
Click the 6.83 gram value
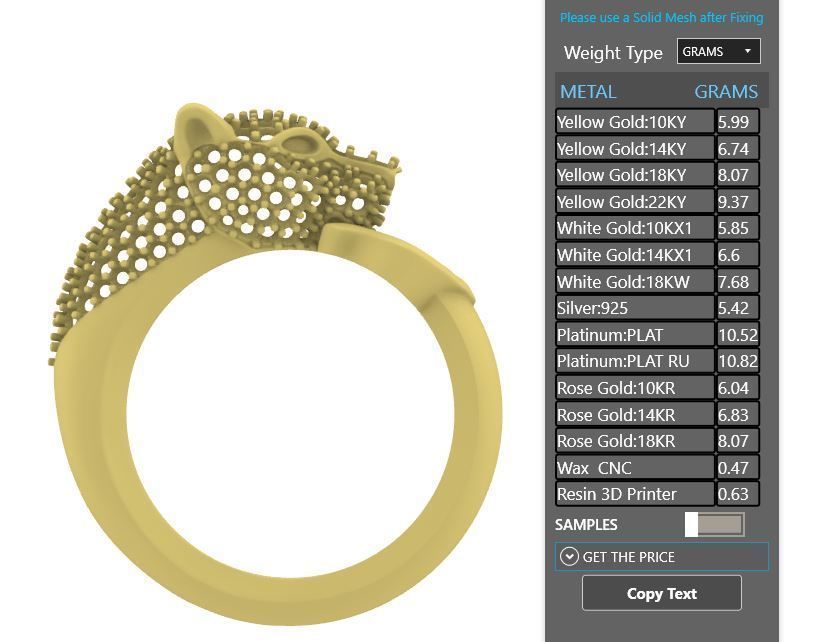pos(738,414)
